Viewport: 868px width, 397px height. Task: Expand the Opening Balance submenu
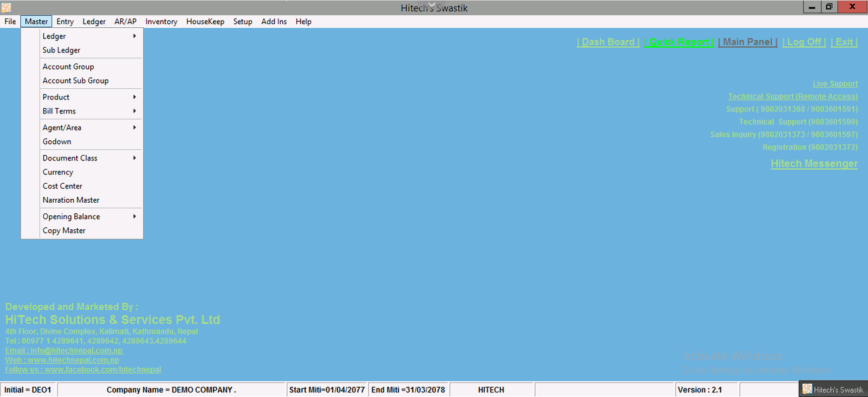[x=72, y=217]
